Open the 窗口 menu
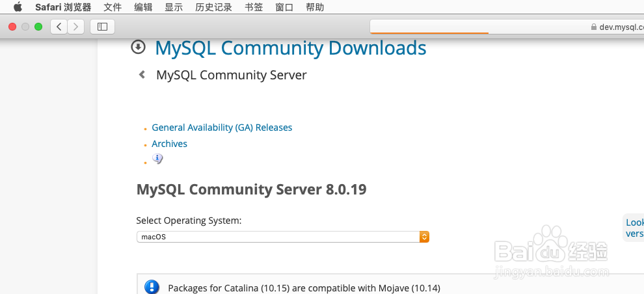The image size is (644, 294). [284, 7]
